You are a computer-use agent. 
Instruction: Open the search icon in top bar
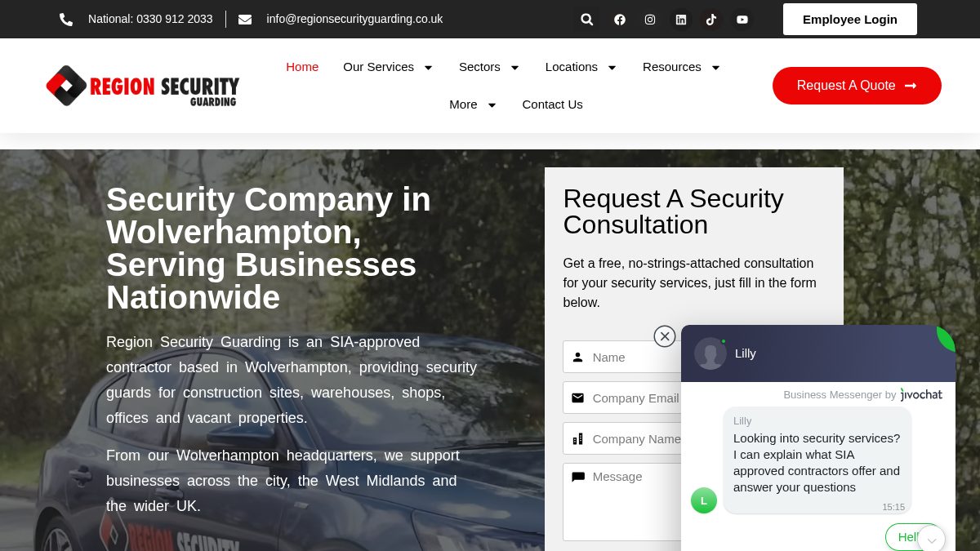[586, 20]
